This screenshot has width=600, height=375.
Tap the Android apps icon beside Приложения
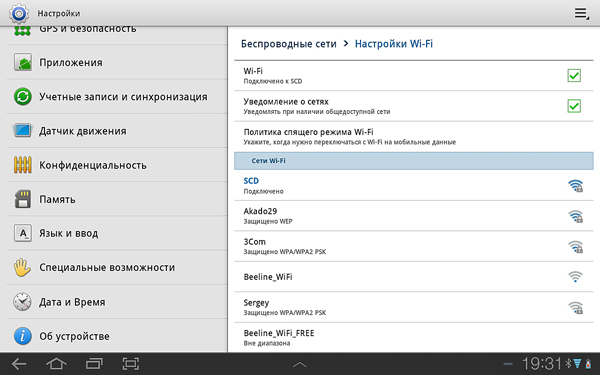[23, 62]
